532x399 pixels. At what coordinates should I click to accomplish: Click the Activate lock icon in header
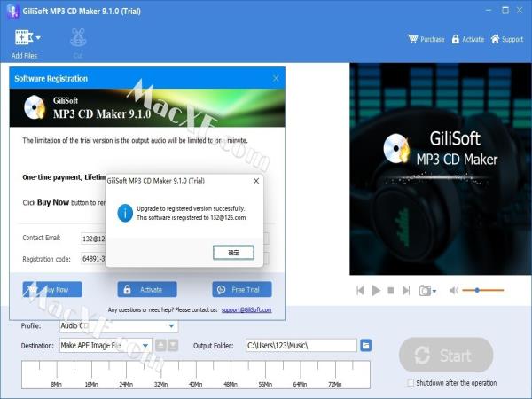click(x=456, y=39)
